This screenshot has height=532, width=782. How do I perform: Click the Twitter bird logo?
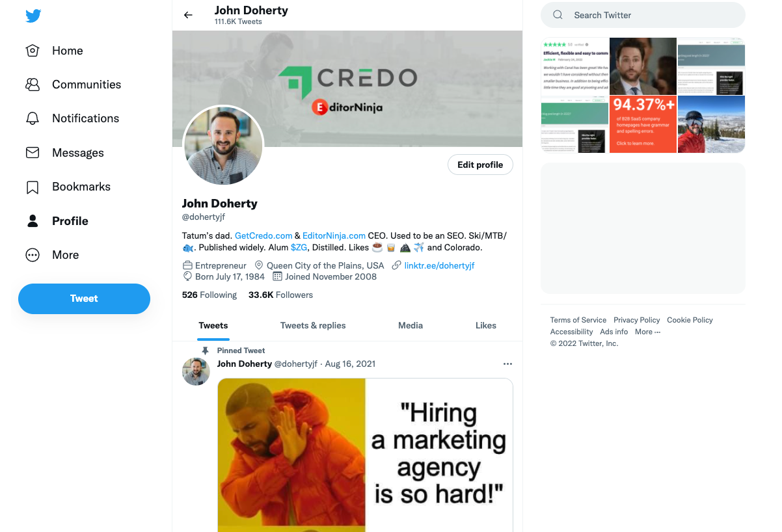[33, 16]
